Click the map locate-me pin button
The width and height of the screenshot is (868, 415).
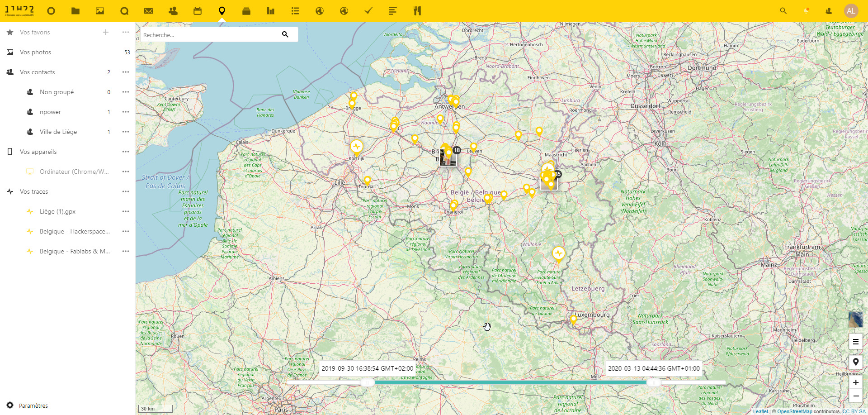click(855, 362)
